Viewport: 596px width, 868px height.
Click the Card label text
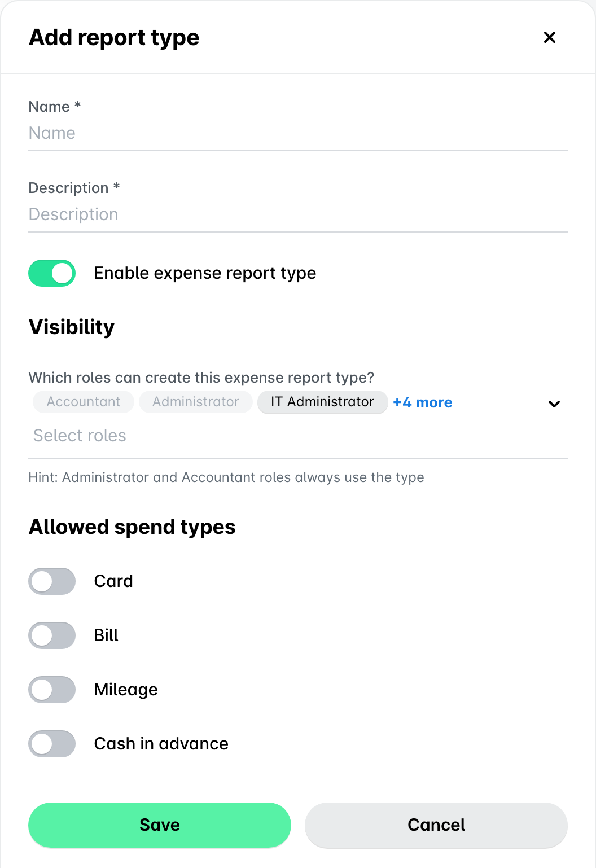pyautogui.click(x=113, y=581)
